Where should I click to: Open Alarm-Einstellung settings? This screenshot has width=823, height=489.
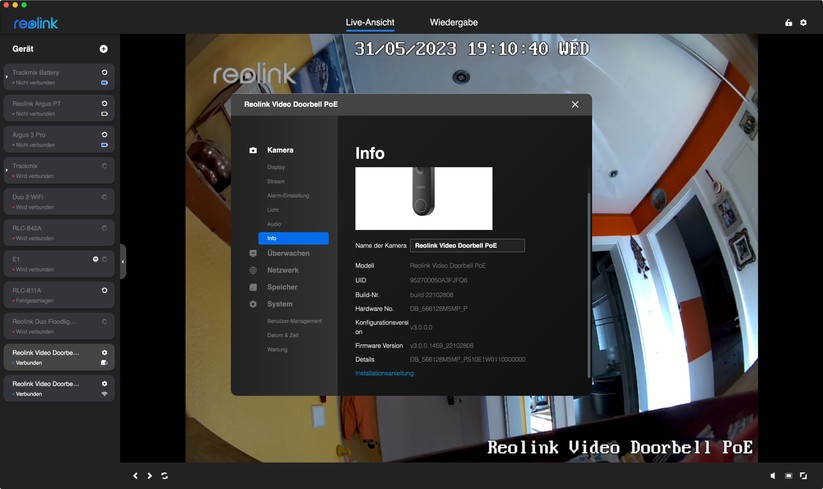(x=288, y=195)
